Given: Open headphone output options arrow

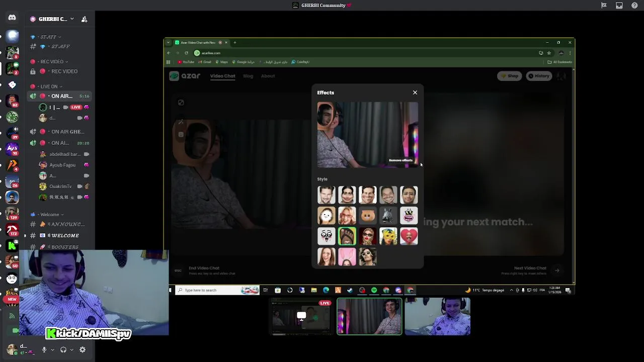Looking at the screenshot, I should (71, 349).
